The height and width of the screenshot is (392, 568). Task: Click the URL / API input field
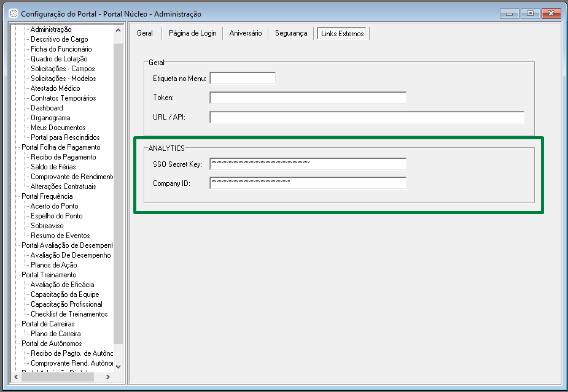[367, 117]
